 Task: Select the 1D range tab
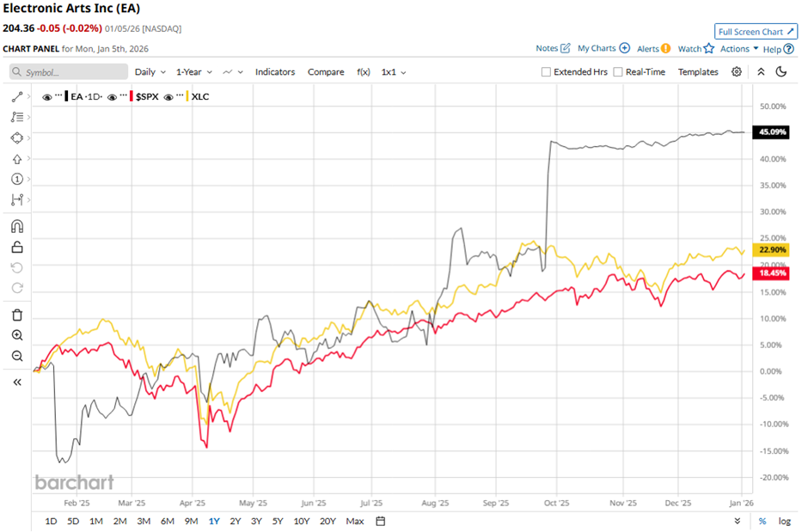pyautogui.click(x=51, y=521)
